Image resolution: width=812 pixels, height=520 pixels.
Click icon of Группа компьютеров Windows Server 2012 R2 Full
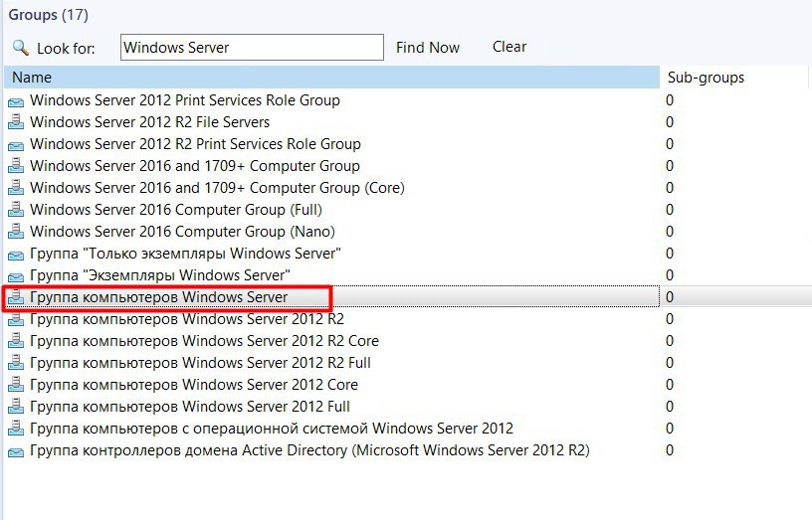[x=16, y=363]
